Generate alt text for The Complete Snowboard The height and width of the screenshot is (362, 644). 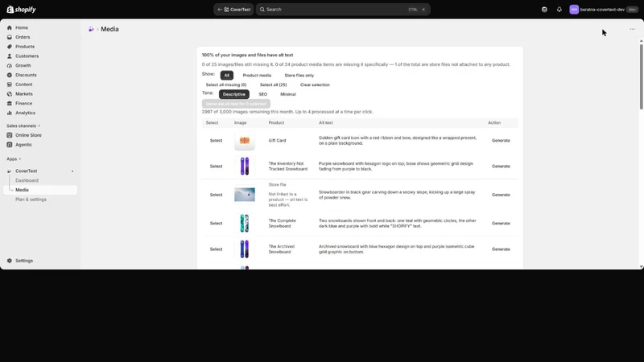tap(501, 224)
